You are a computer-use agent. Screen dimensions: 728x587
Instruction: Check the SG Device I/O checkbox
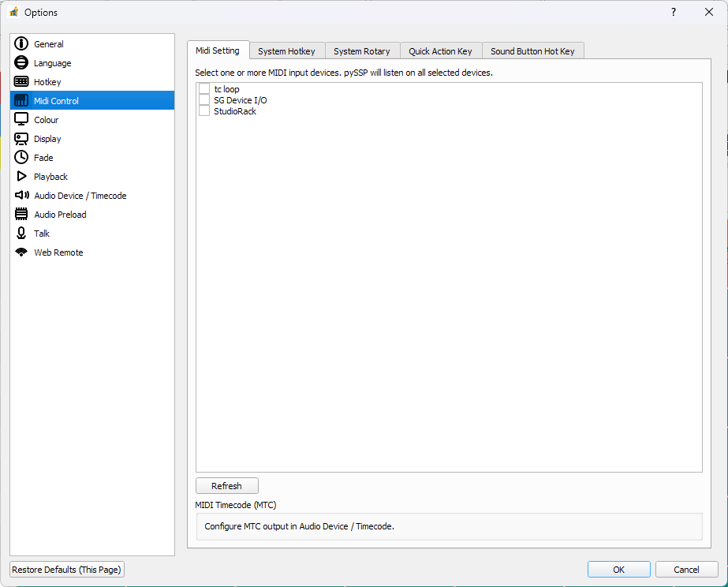pos(204,99)
